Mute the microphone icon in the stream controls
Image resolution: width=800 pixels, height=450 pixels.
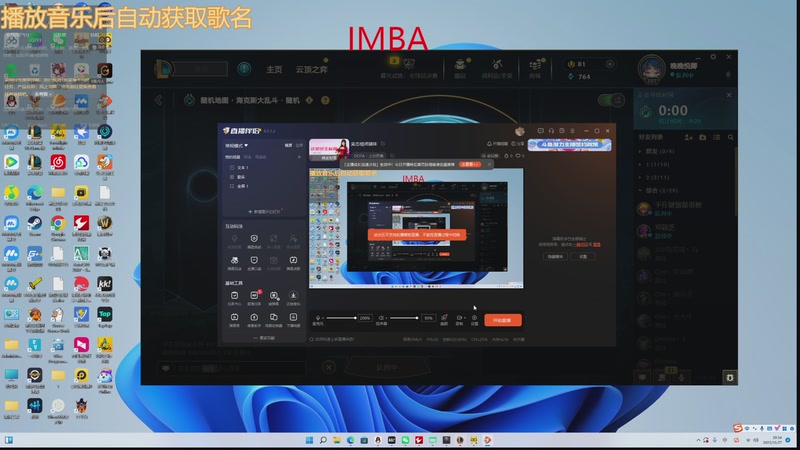318,319
